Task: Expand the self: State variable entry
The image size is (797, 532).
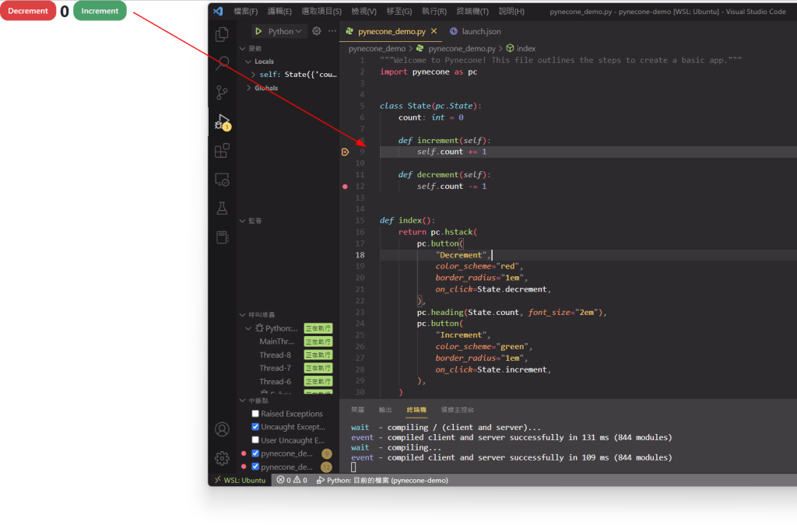Action: [254, 75]
